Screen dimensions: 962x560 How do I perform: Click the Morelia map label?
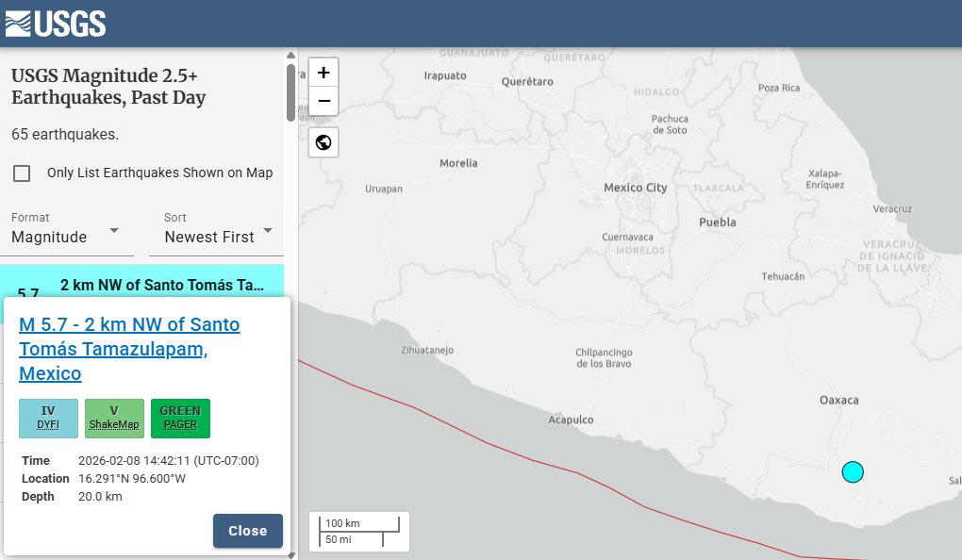tap(458, 163)
